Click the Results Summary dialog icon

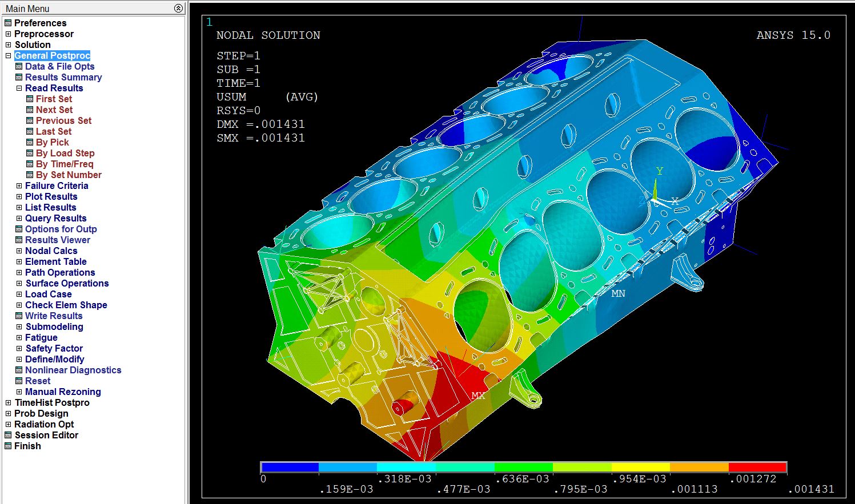19,78
